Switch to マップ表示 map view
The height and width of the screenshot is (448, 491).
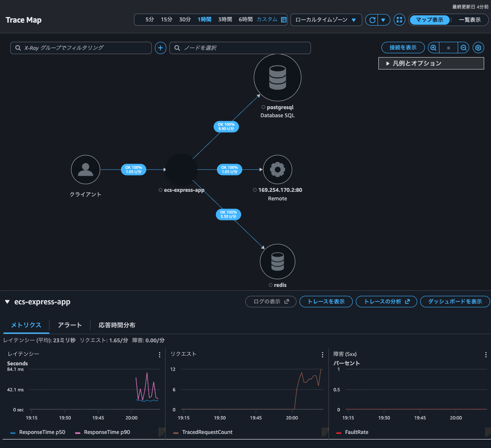click(429, 20)
